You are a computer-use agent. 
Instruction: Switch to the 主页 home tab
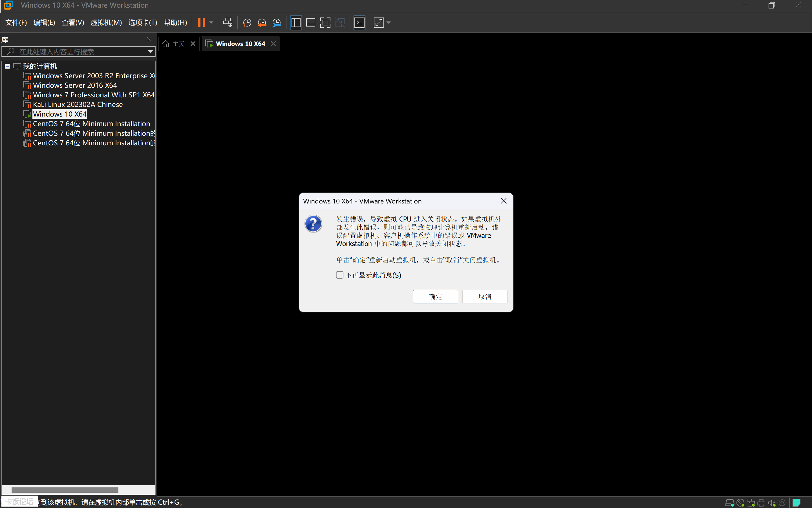coord(178,44)
